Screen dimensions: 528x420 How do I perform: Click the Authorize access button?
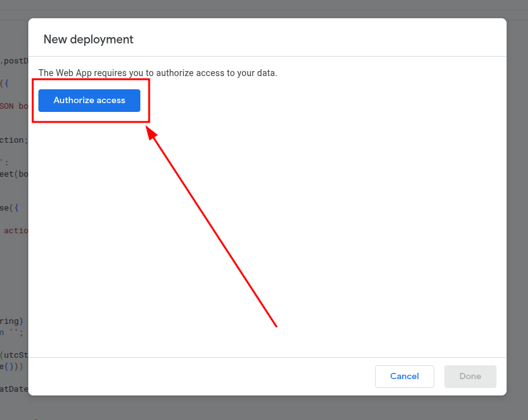click(89, 101)
